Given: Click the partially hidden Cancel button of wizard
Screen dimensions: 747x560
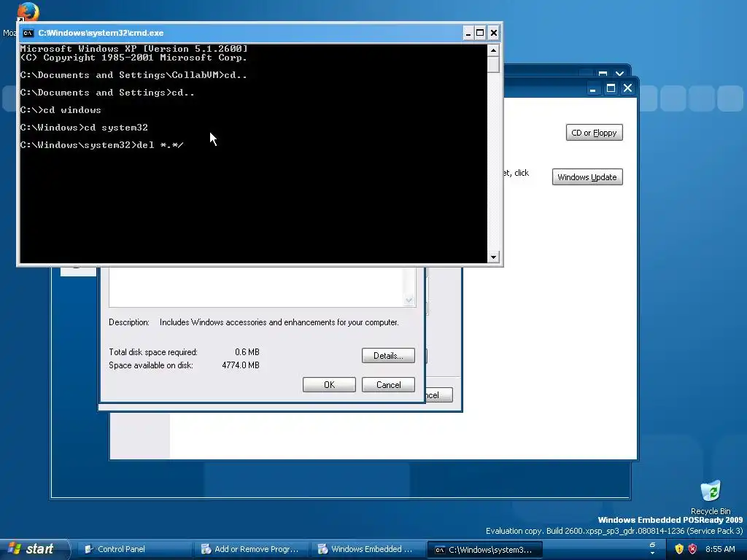Looking at the screenshot, I should 438,394.
